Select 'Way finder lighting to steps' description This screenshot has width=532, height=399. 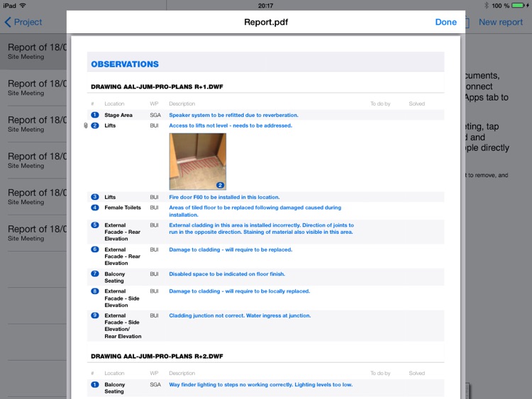coord(260,384)
